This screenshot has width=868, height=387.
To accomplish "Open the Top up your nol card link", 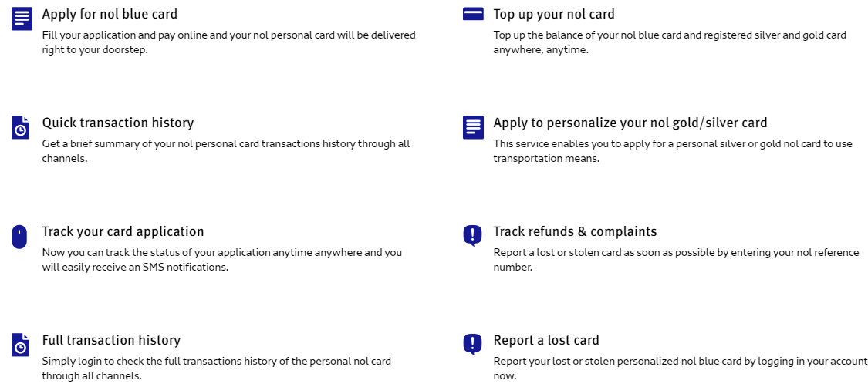I will pos(554,14).
